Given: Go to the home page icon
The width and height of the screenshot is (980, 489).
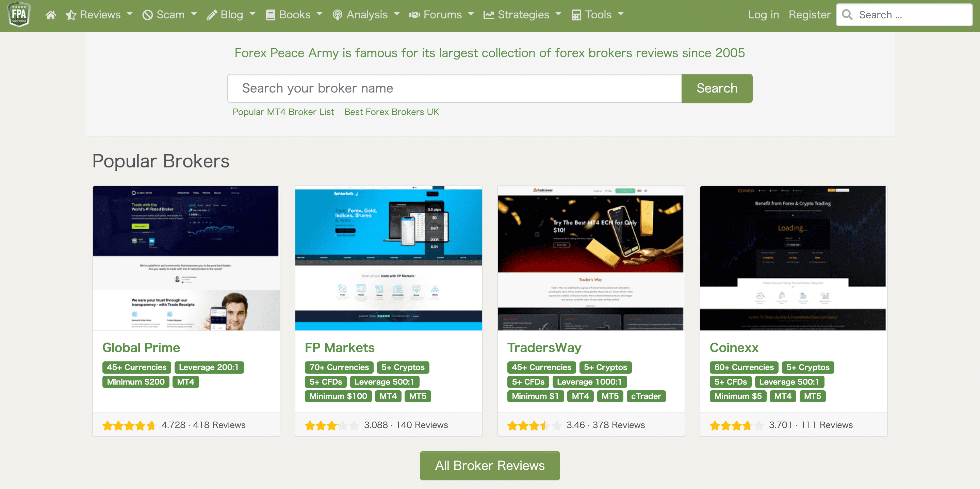Looking at the screenshot, I should click(51, 15).
